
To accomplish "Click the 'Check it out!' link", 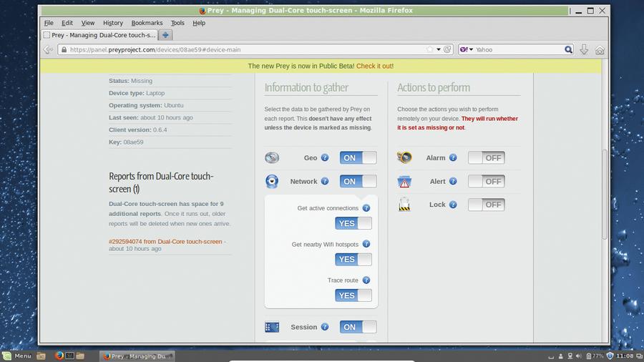I will click(374, 66).
